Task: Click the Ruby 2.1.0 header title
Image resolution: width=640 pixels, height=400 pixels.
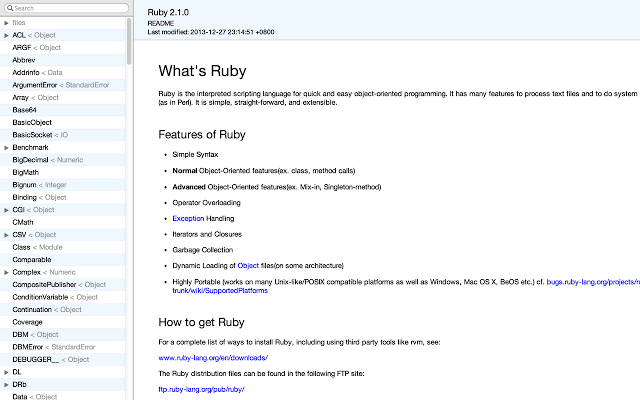Action: click(168, 13)
